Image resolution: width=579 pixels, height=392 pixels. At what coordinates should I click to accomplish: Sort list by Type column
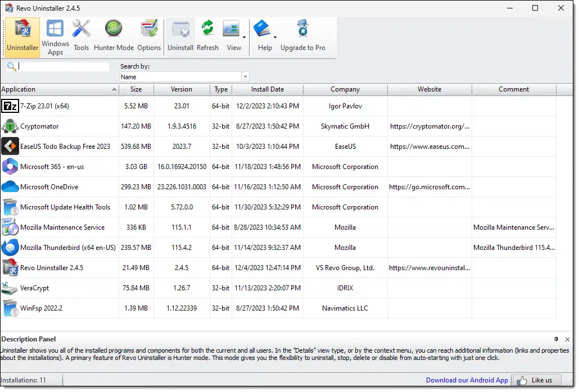(221, 89)
